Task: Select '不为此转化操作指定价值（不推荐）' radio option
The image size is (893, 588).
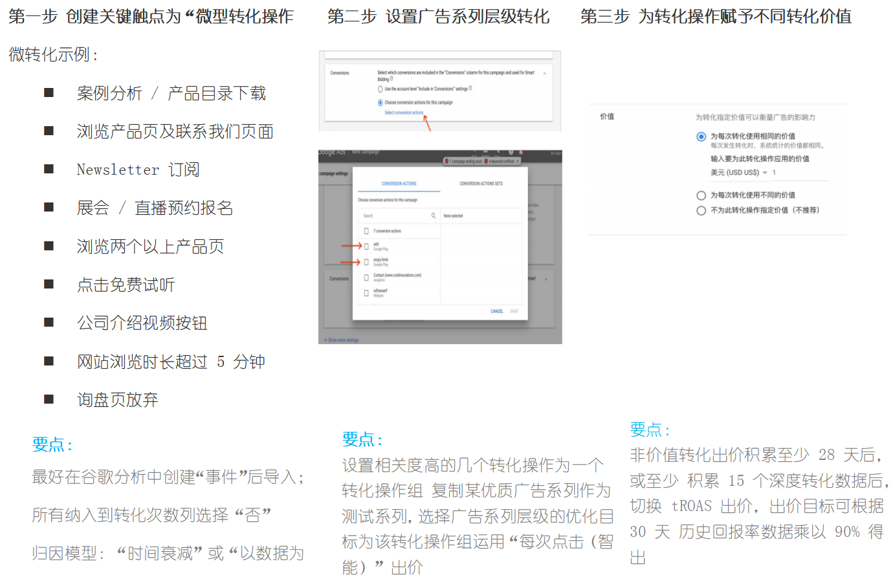Action: click(x=701, y=210)
